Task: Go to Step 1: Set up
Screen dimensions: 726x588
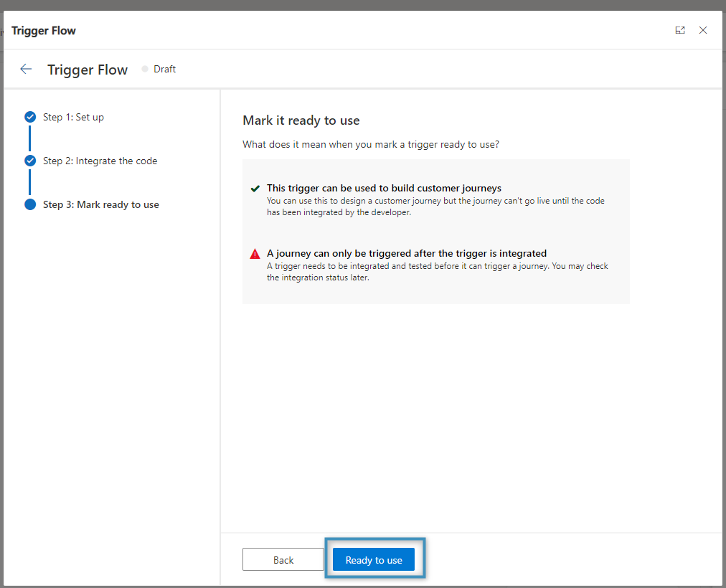Action: [x=74, y=117]
